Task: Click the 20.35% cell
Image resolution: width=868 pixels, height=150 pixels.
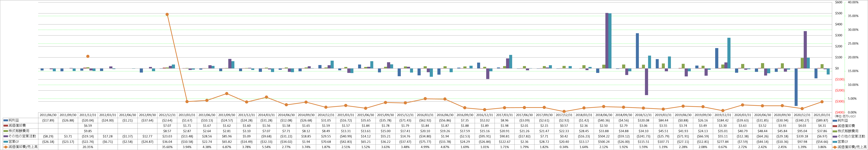Action: pyautogui.click(x=88, y=147)
